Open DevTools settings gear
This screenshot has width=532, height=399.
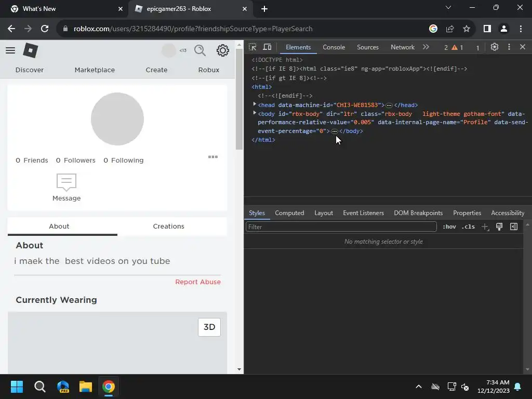point(495,47)
